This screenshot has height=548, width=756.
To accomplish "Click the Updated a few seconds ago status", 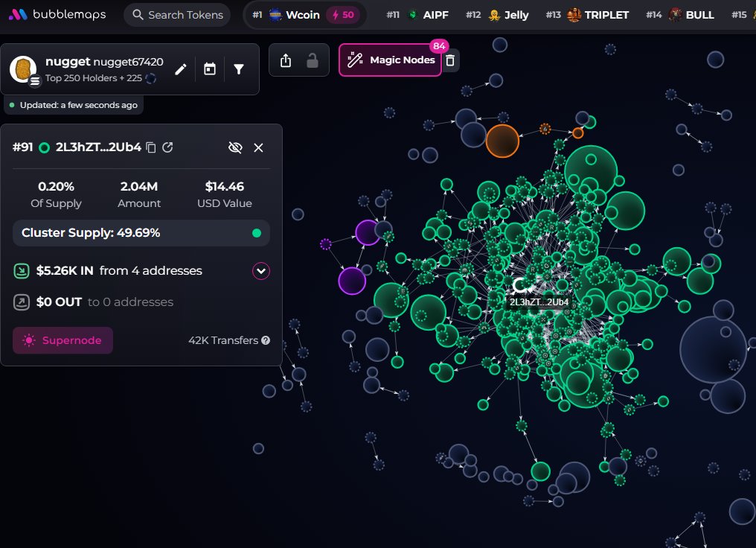I will 74,105.
